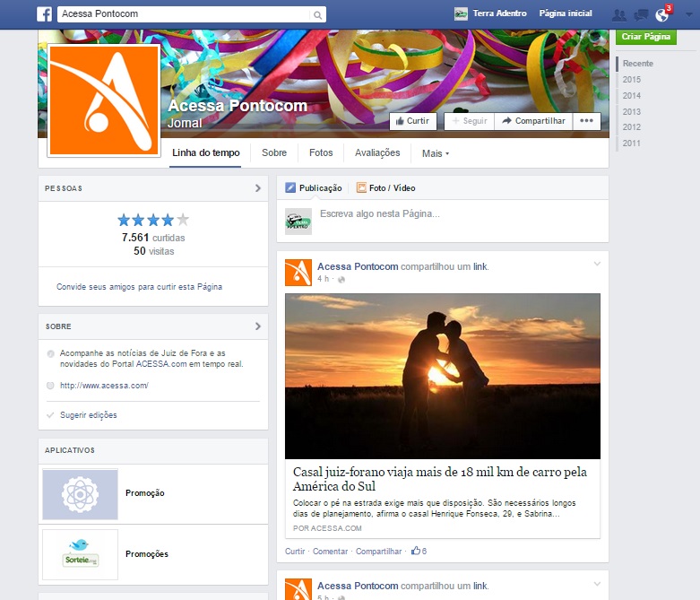Viewport: 700px width, 600px height.
Task: Jump to 2013 in timeline navigator
Action: [631, 112]
